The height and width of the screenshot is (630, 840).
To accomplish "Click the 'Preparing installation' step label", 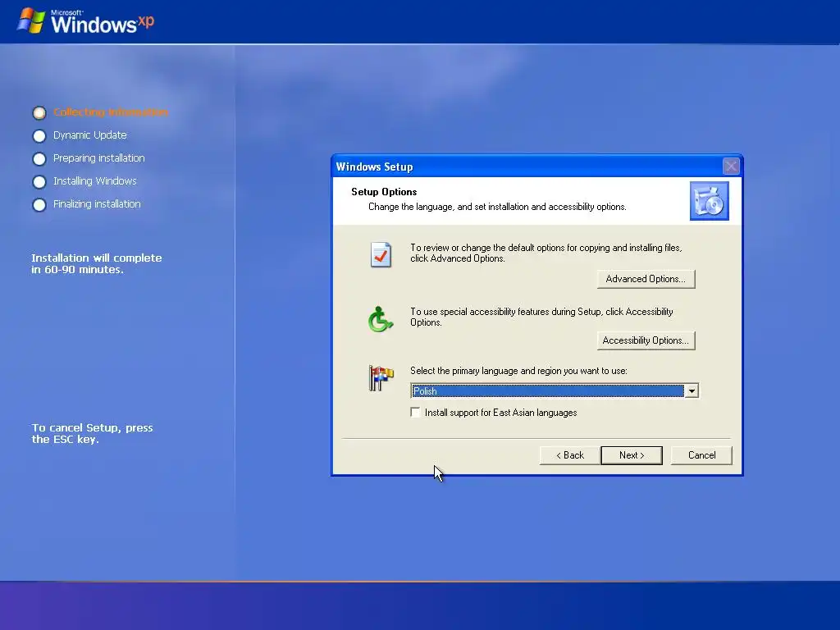I will 99,158.
